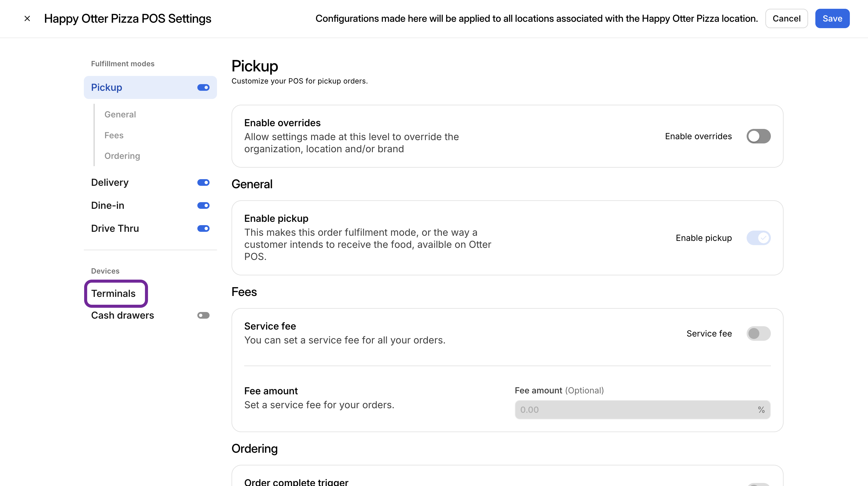Viewport: 868px width, 486px height.
Task: Toggle the Enable pickup switch
Action: [758, 238]
